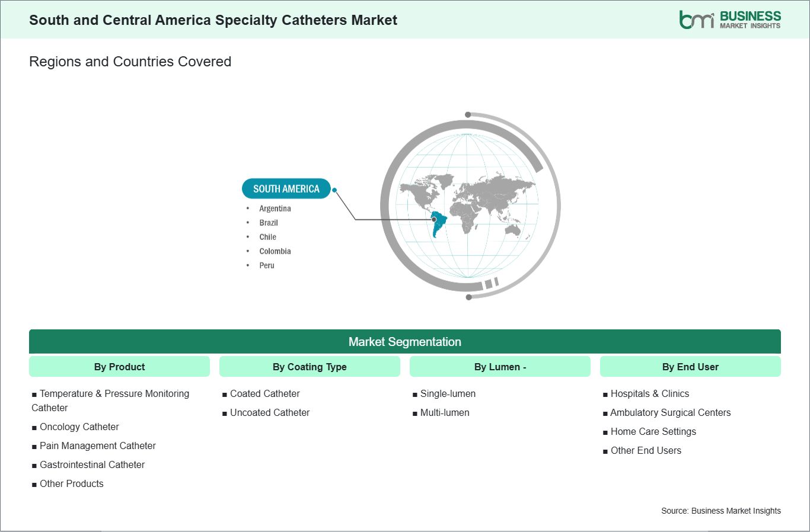Click the bullet beside Coated Catheter

pyautogui.click(x=225, y=393)
